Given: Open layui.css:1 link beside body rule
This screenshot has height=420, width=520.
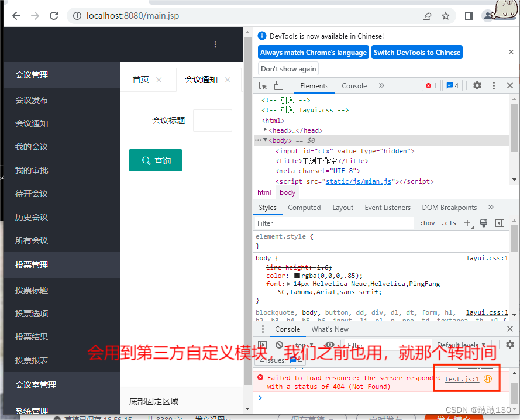Looking at the screenshot, I should [x=487, y=258].
